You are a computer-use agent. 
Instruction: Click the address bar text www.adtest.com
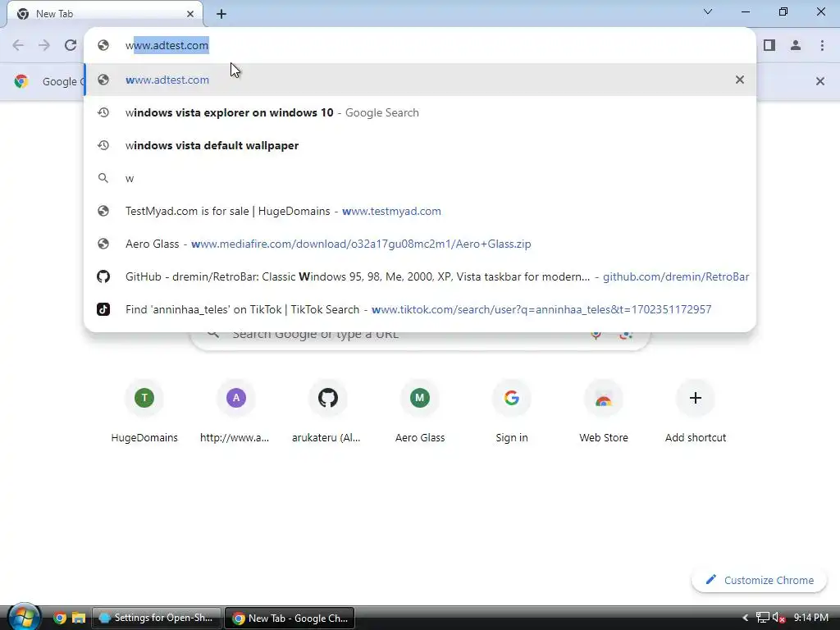[x=167, y=46]
